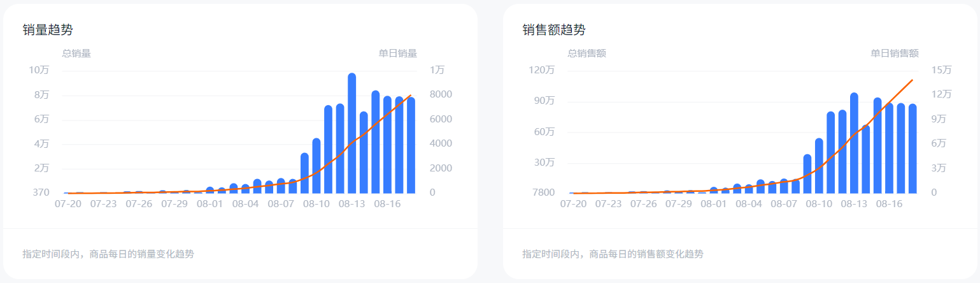This screenshot has width=980, height=283.
Task: Click the 08-16 bar in 销售额趋势 chart
Action: click(x=890, y=148)
